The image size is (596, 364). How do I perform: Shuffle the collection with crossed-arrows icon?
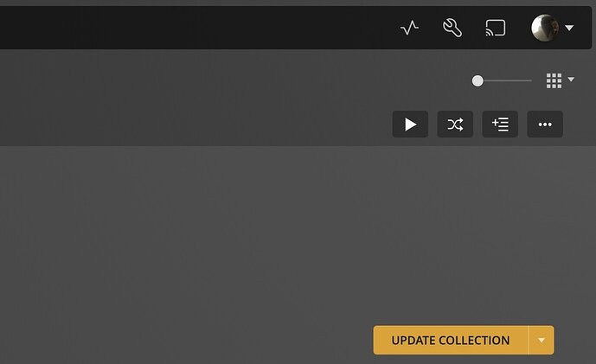coord(455,125)
